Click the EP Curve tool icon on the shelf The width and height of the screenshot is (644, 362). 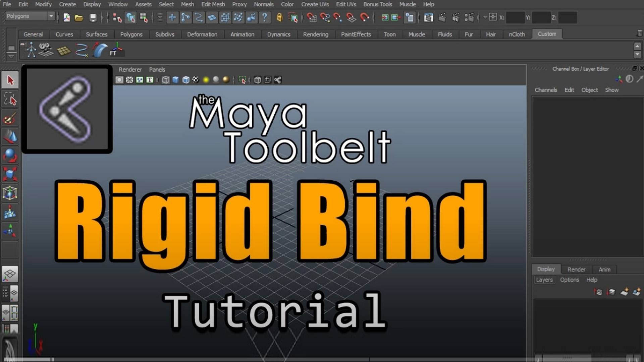[x=82, y=50]
